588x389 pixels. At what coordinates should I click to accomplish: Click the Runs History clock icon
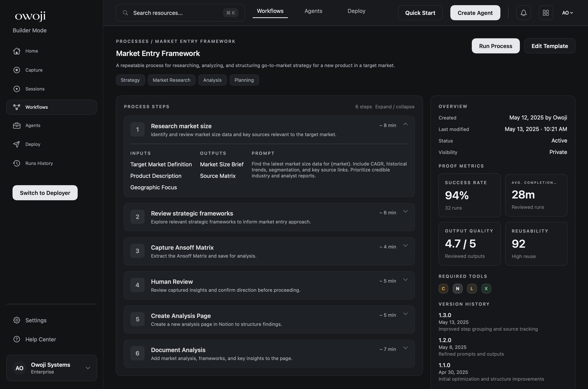tap(17, 163)
